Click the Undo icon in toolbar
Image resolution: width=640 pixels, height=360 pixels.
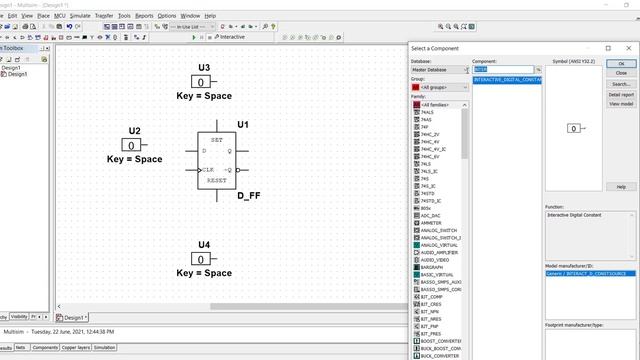point(69,27)
